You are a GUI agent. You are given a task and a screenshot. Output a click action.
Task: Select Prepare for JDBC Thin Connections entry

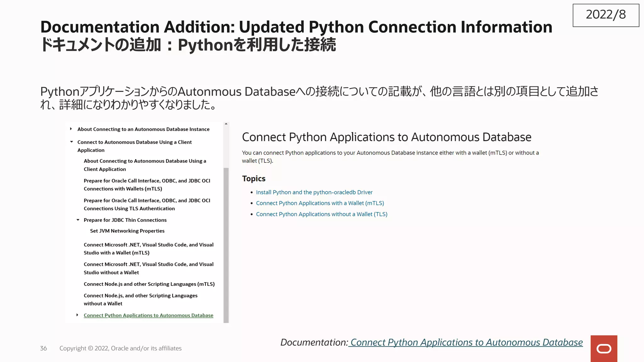point(125,220)
